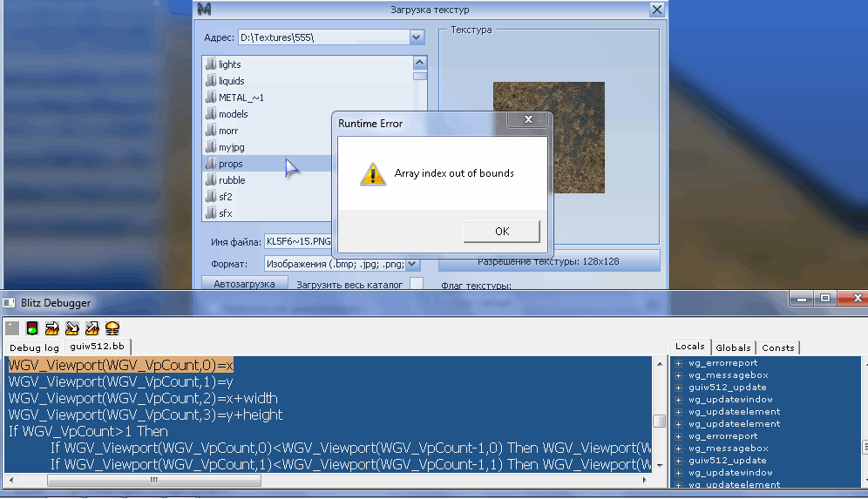Screen dimensions: 868x499
Task: Click the gray Stop icon in debugger toolbar
Action: pos(12,328)
